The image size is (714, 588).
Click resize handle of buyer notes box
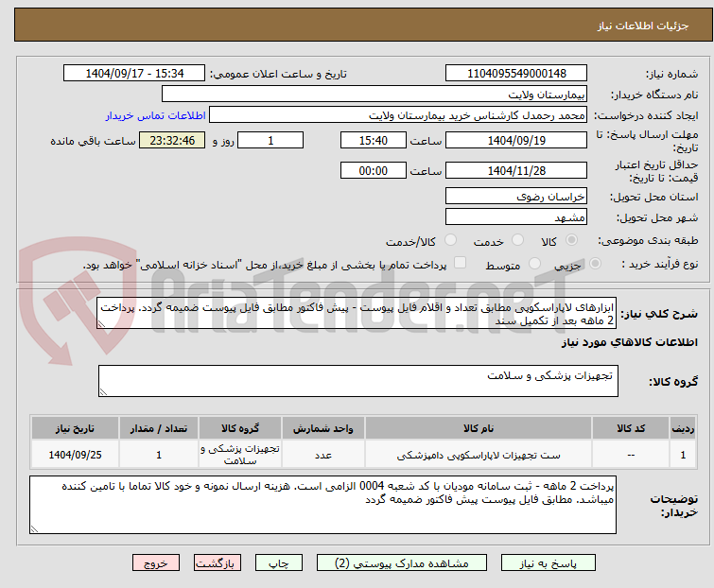point(35,528)
